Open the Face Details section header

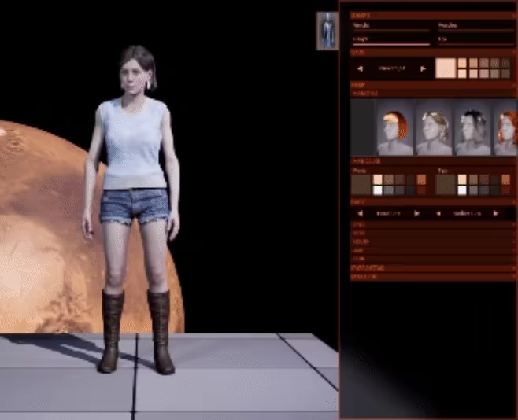[x=434, y=267]
